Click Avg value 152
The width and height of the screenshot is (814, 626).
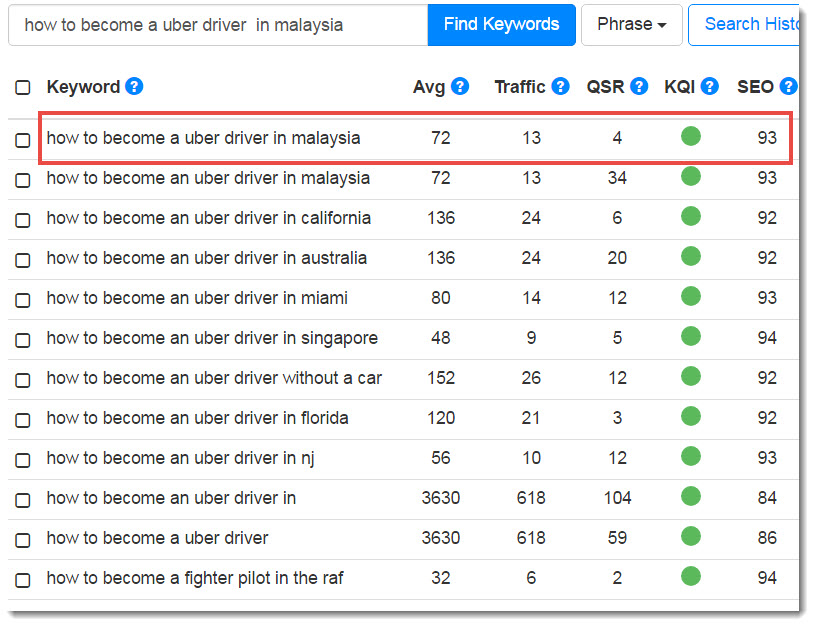[x=441, y=378]
